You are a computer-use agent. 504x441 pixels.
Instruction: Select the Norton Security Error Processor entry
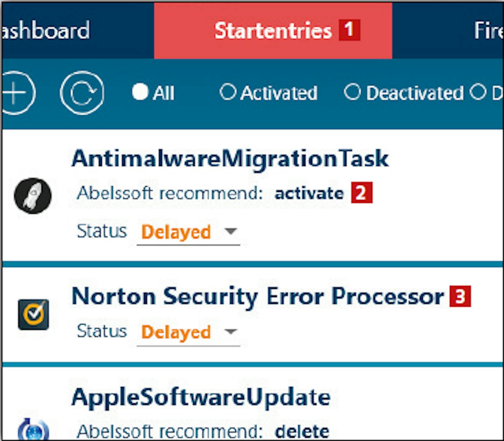257,297
